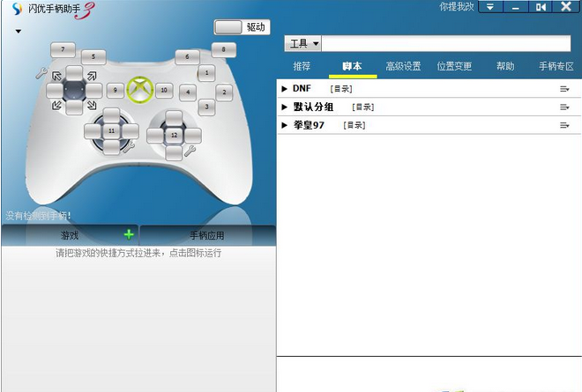582x392 pixels.
Task: Open the 位置变更 tab
Action: (x=454, y=66)
